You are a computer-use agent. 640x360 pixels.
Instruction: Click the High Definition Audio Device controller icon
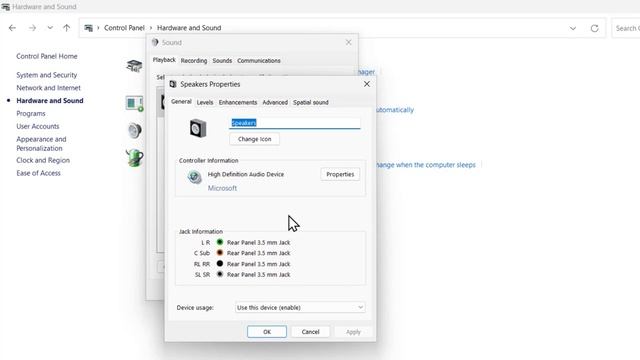194,177
